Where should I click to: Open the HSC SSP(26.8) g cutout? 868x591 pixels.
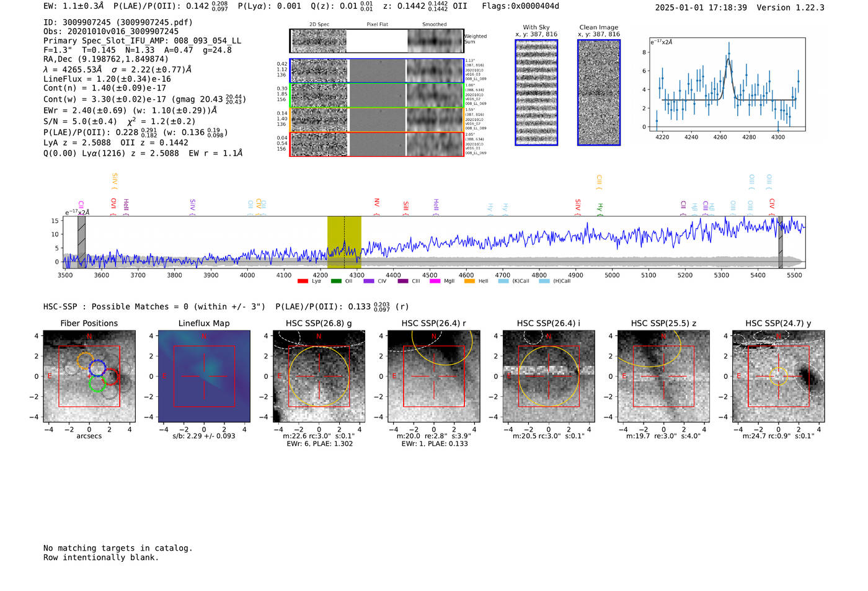coord(319,376)
